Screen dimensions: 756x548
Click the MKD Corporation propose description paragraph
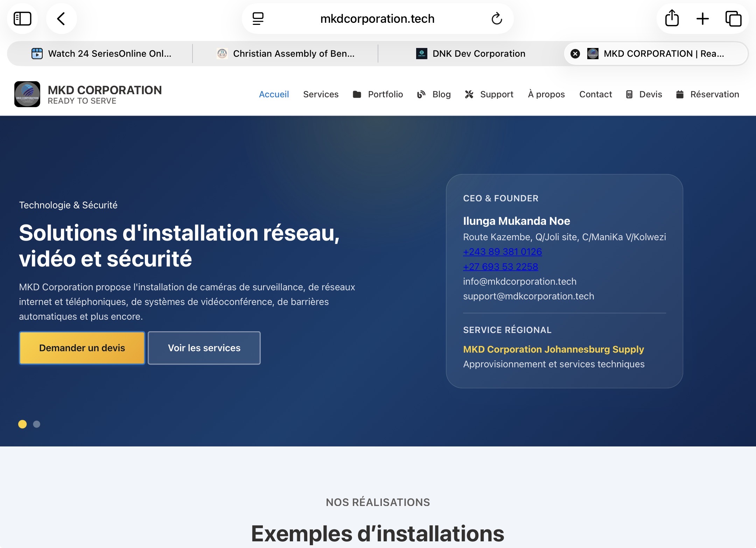(x=187, y=302)
